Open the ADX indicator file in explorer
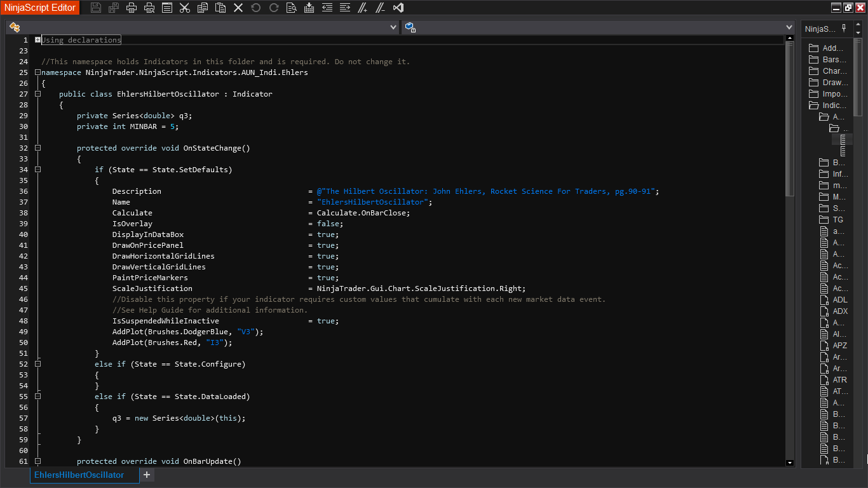Image resolution: width=868 pixels, height=488 pixels. click(840, 311)
